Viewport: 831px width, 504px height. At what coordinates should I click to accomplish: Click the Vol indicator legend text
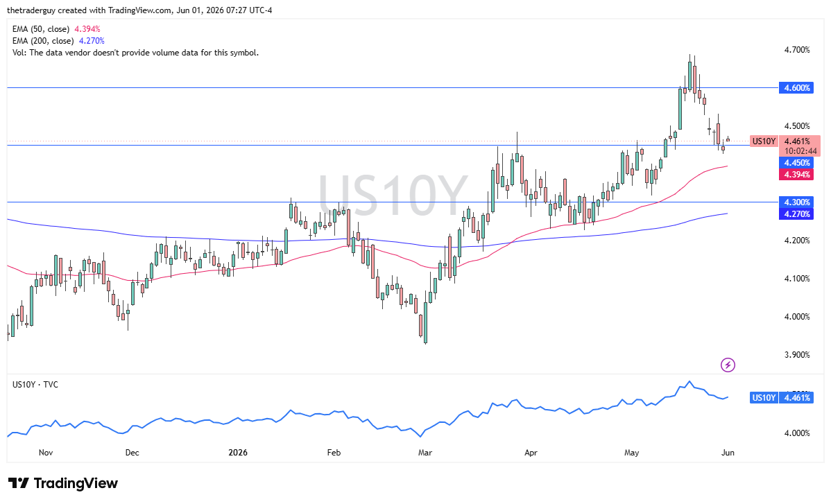coord(135,53)
